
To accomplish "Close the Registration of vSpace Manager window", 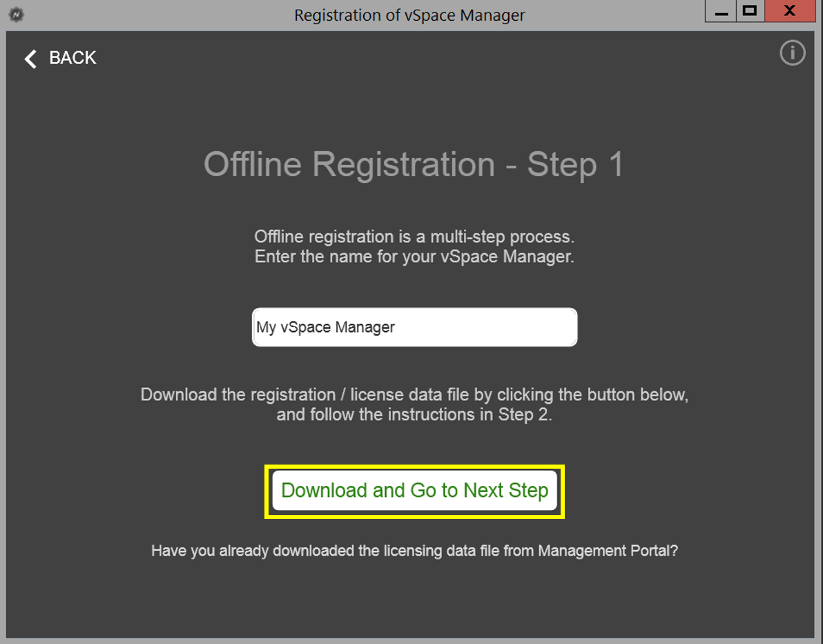I will [x=789, y=11].
